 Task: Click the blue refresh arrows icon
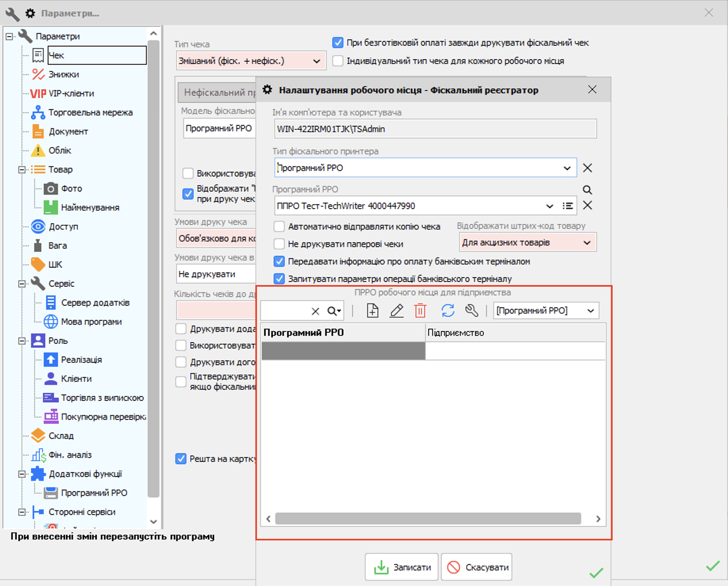pos(448,310)
